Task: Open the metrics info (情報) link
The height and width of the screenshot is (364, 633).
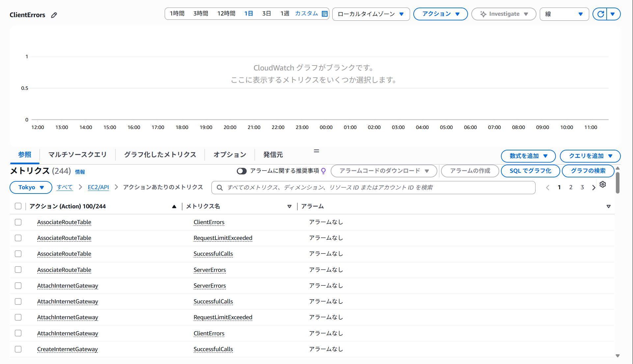Action: pyautogui.click(x=80, y=172)
